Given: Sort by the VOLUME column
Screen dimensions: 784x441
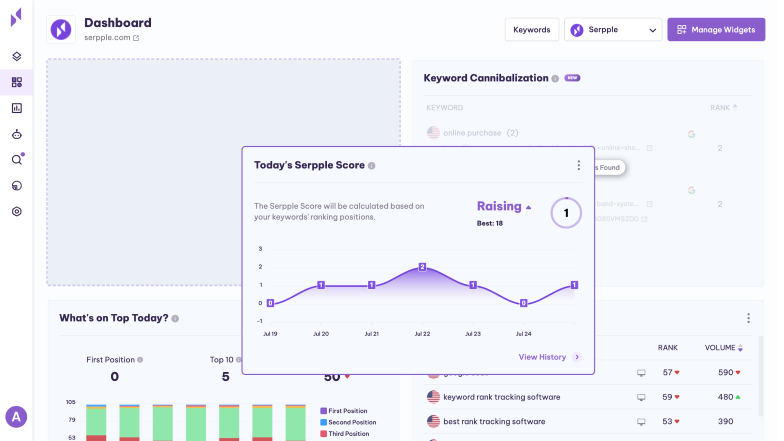Looking at the screenshot, I should click(724, 348).
